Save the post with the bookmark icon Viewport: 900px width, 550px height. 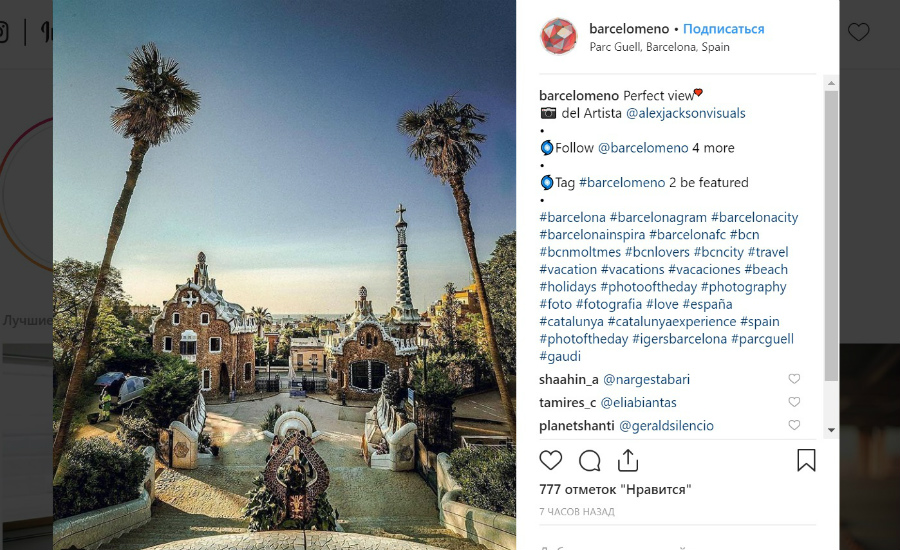click(806, 460)
